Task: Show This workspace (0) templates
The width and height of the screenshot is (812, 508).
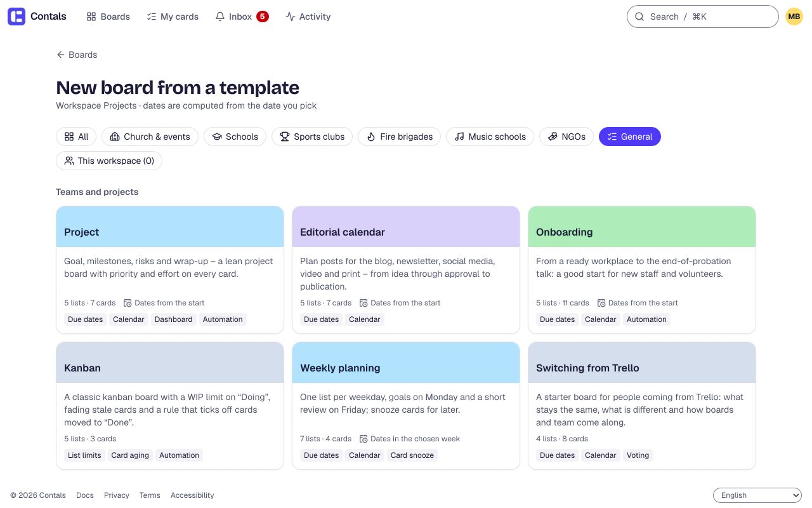Action: pos(109,161)
